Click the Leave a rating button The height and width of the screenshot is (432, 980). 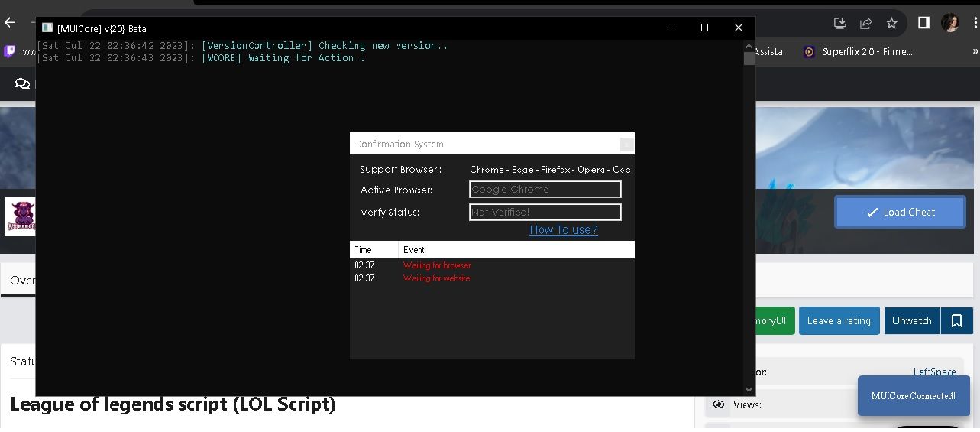839,321
